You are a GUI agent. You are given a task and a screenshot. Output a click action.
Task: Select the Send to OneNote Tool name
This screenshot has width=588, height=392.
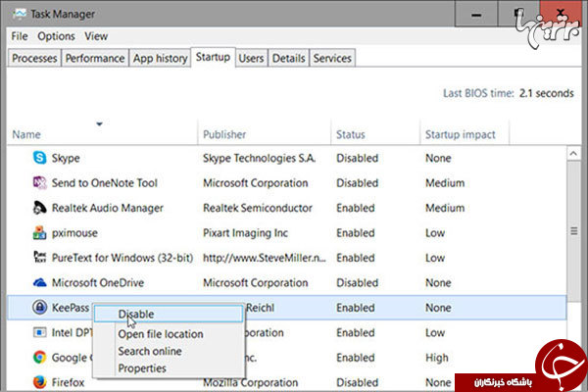click(x=105, y=183)
